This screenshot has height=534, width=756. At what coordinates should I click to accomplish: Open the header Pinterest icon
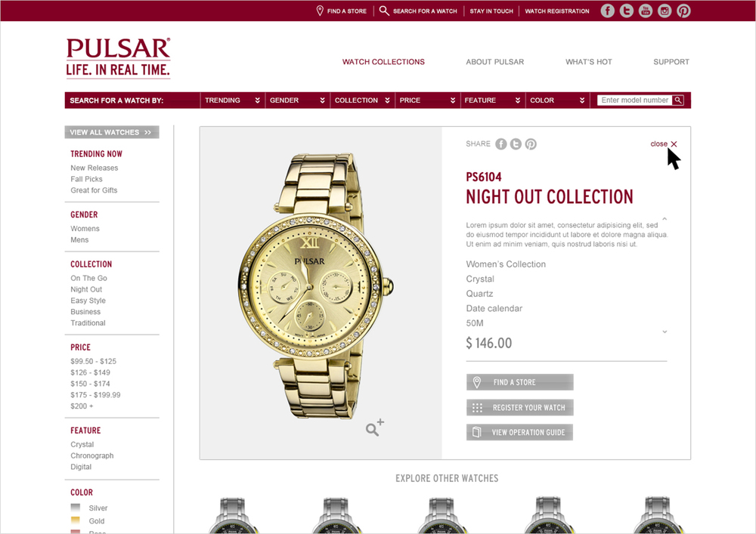tap(683, 11)
